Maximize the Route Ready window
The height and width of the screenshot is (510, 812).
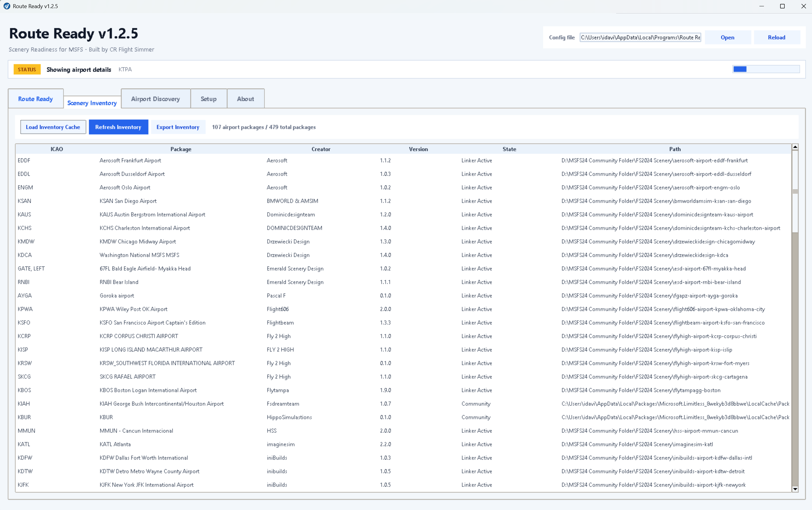pyautogui.click(x=782, y=6)
